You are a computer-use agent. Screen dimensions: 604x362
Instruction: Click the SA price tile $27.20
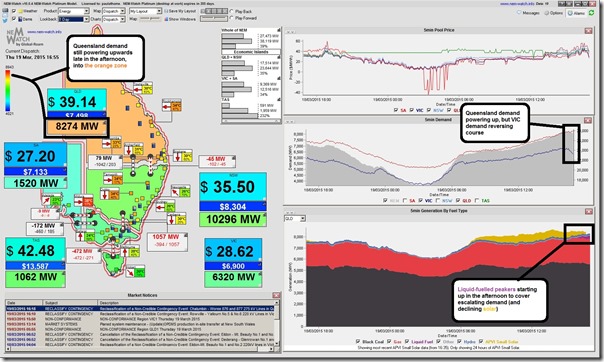tap(35, 155)
